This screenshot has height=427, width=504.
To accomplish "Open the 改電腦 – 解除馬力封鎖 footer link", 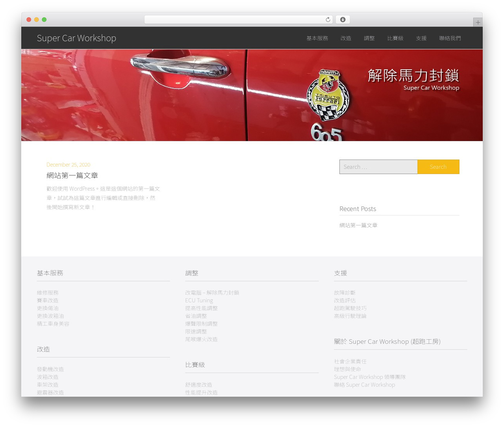I will [x=212, y=293].
